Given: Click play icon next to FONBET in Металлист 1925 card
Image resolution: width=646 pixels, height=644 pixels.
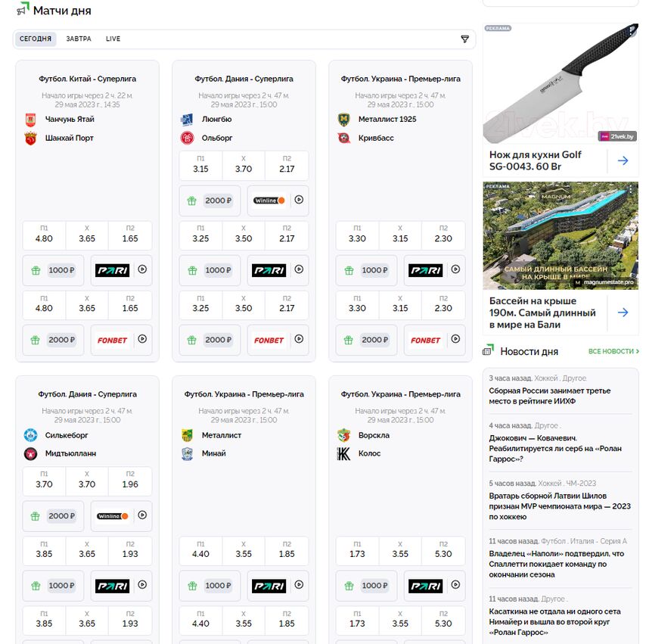Looking at the screenshot, I should [x=455, y=339].
